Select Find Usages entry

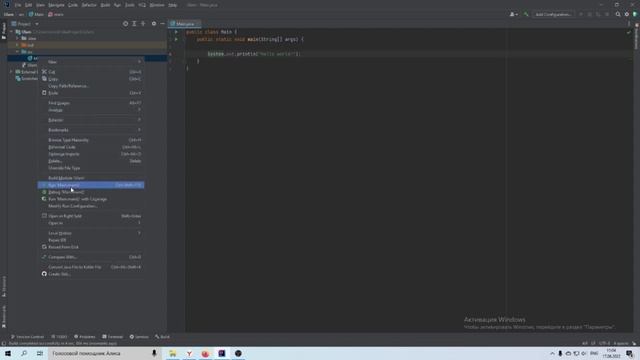coord(91,103)
